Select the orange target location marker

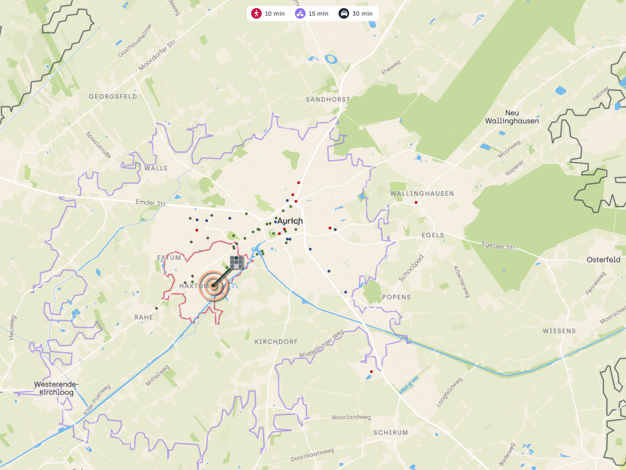pos(214,286)
